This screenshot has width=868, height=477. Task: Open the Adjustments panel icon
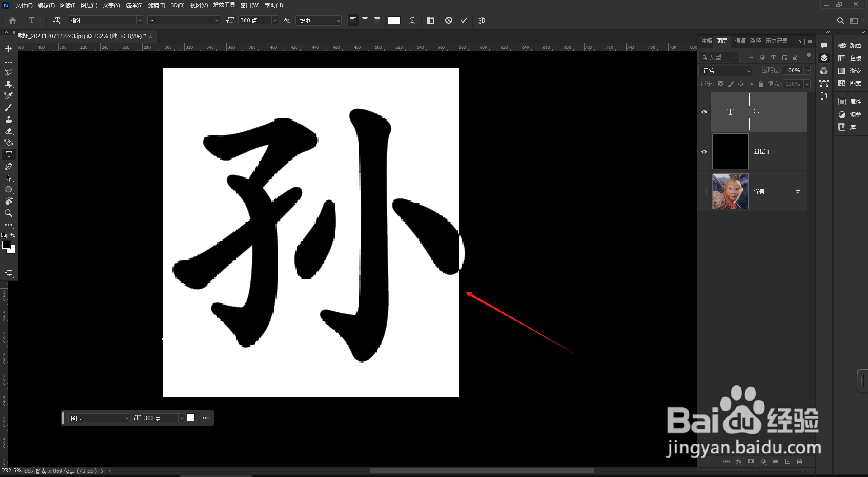pos(842,115)
